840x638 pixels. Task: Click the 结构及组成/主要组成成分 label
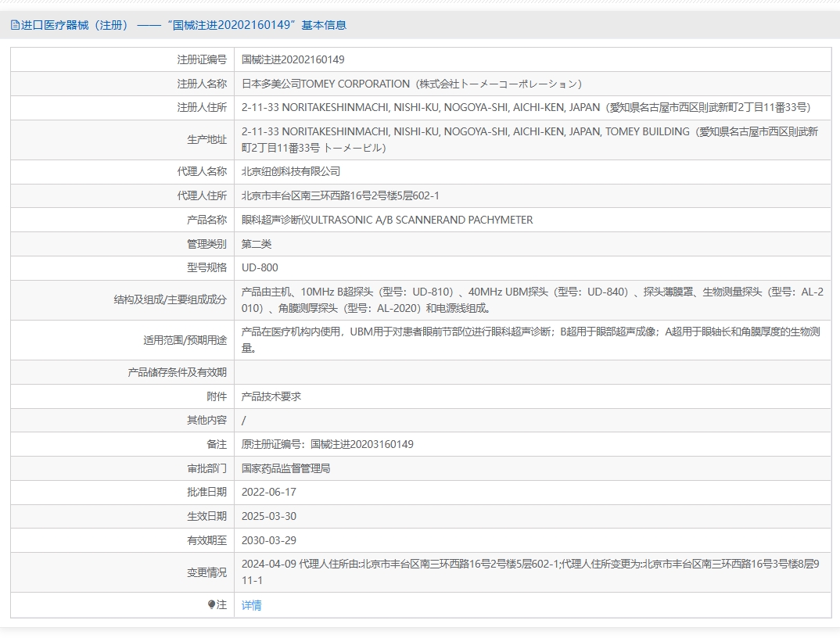coord(171,300)
